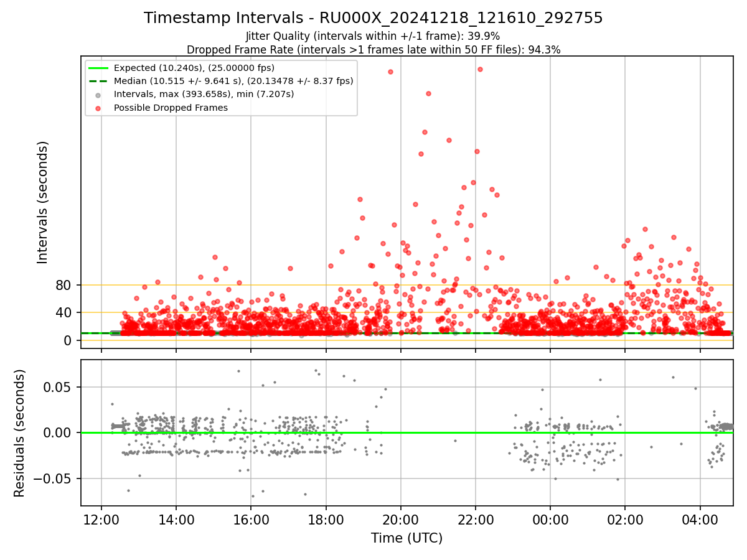The height and width of the screenshot is (560, 747).
Task: Click the 'Residuals (seconds)' y-axis label
Action: (x=20, y=433)
